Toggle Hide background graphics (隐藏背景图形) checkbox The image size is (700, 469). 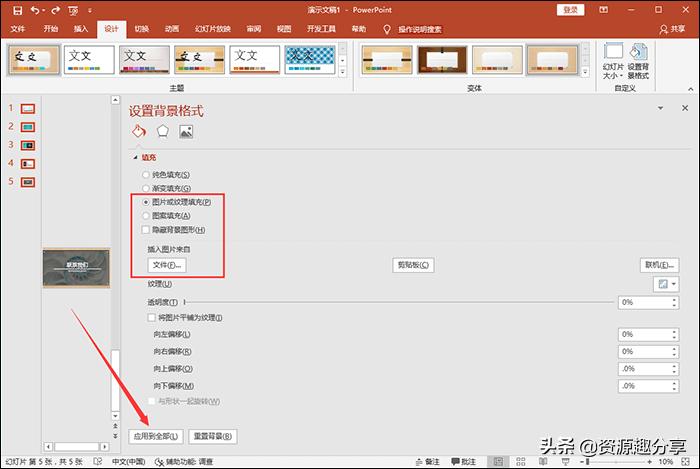click(x=146, y=230)
